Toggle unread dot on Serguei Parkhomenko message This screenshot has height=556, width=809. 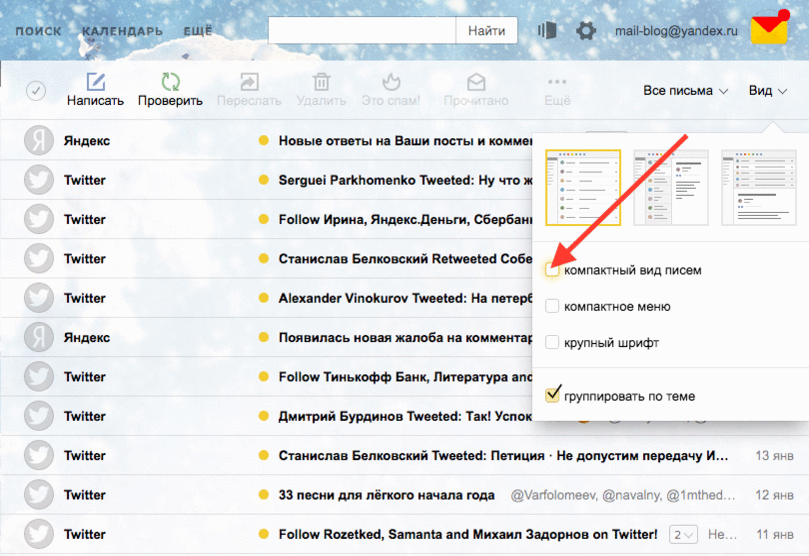(264, 179)
